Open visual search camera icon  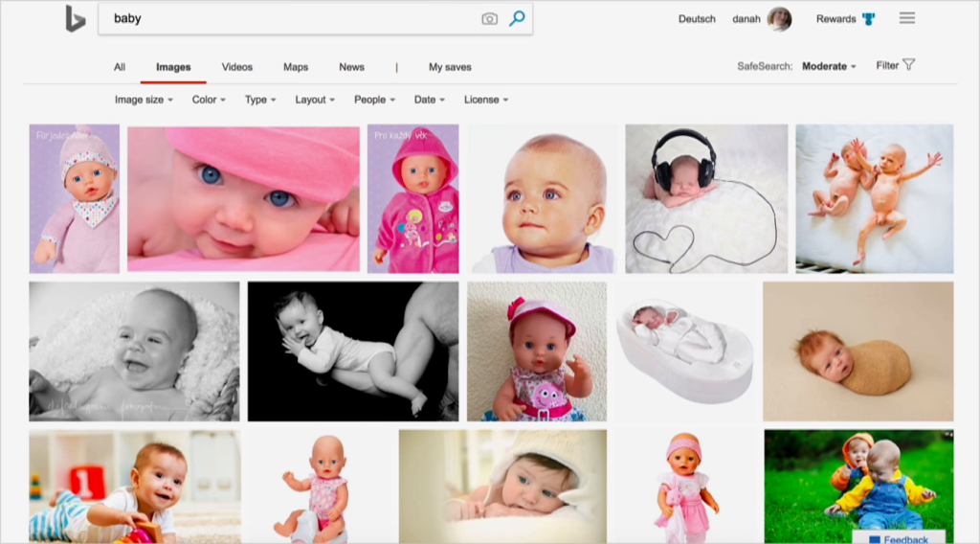point(489,19)
